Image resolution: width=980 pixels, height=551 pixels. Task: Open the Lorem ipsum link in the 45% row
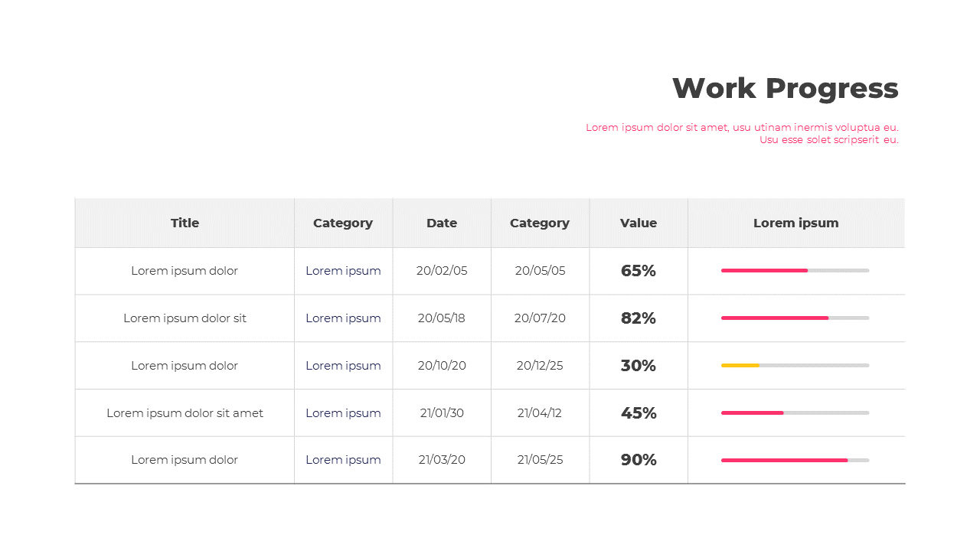point(343,413)
